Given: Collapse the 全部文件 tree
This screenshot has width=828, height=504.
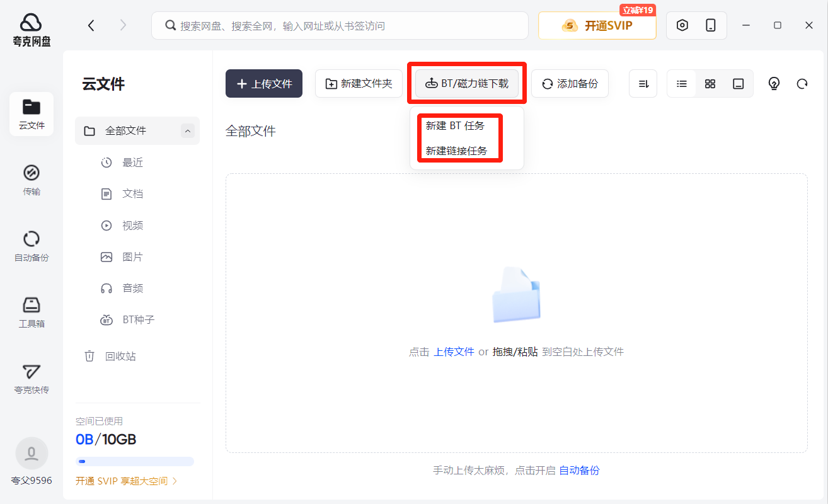Looking at the screenshot, I should click(x=187, y=131).
